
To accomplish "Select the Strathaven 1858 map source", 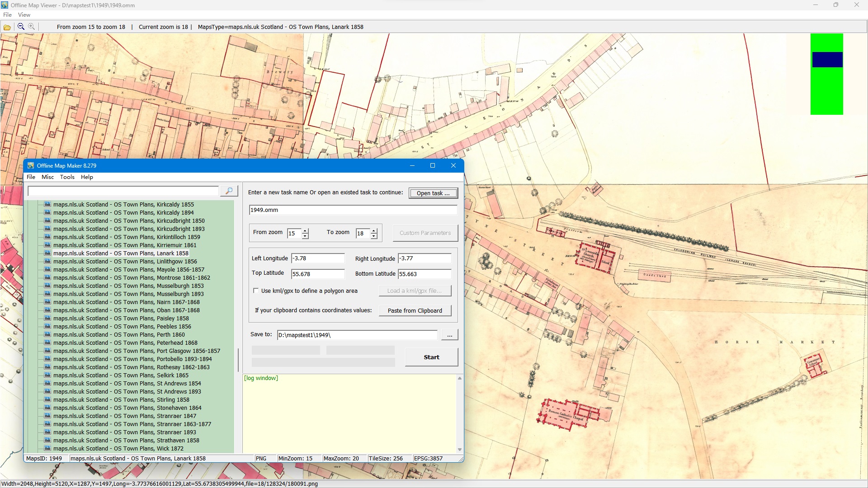I will (126, 440).
